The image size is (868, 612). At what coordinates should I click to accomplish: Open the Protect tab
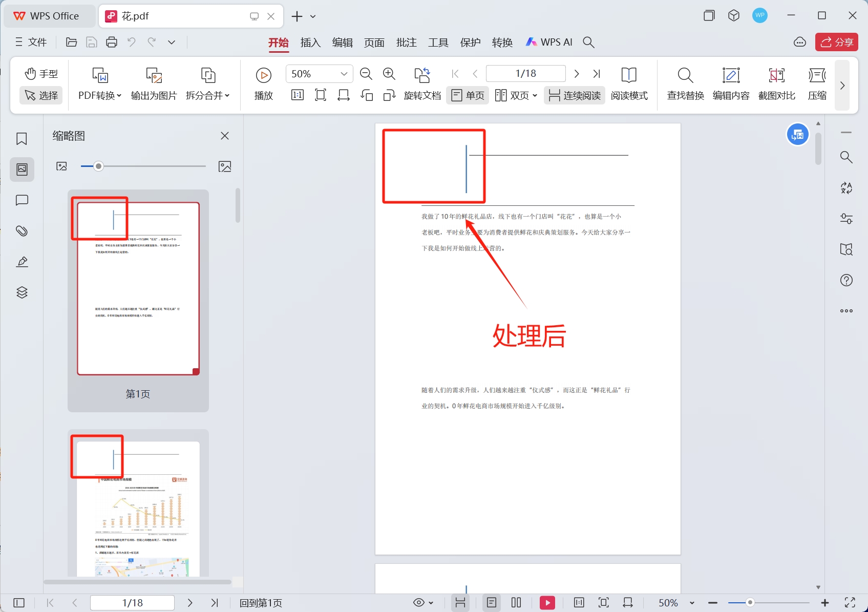pos(470,43)
